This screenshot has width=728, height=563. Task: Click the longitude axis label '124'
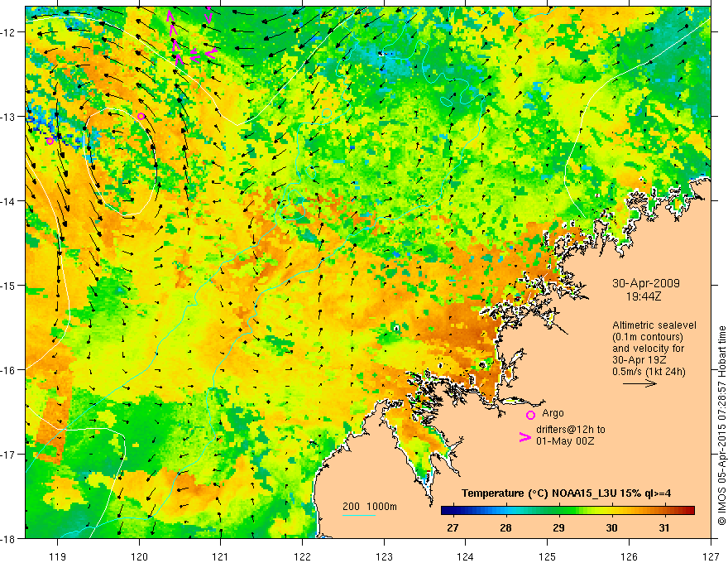466,556
